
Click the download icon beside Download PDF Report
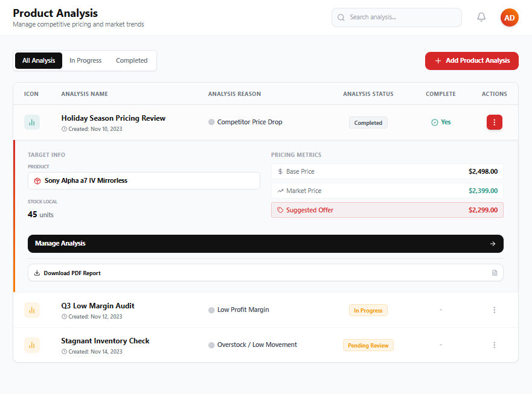point(37,273)
